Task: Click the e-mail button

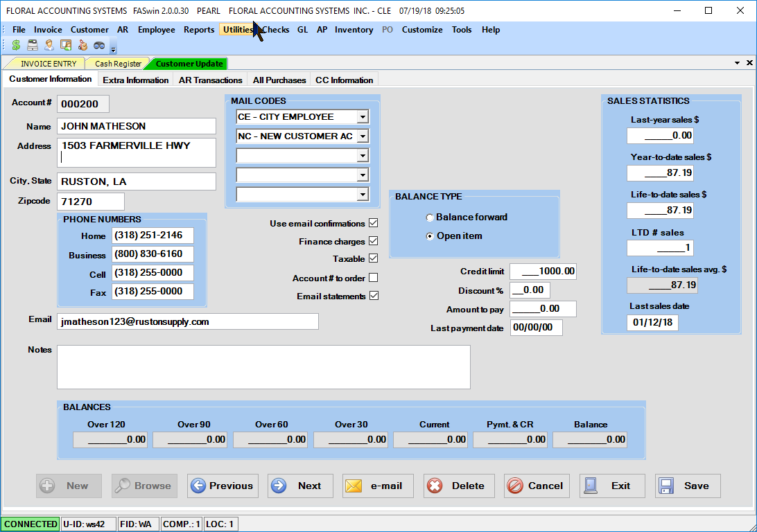Action: tap(378, 486)
